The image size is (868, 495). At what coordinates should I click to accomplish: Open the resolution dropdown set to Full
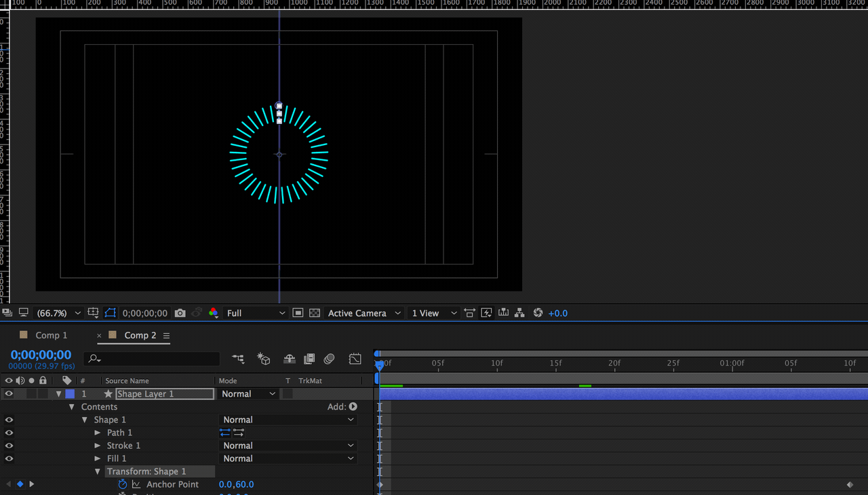[x=256, y=313]
